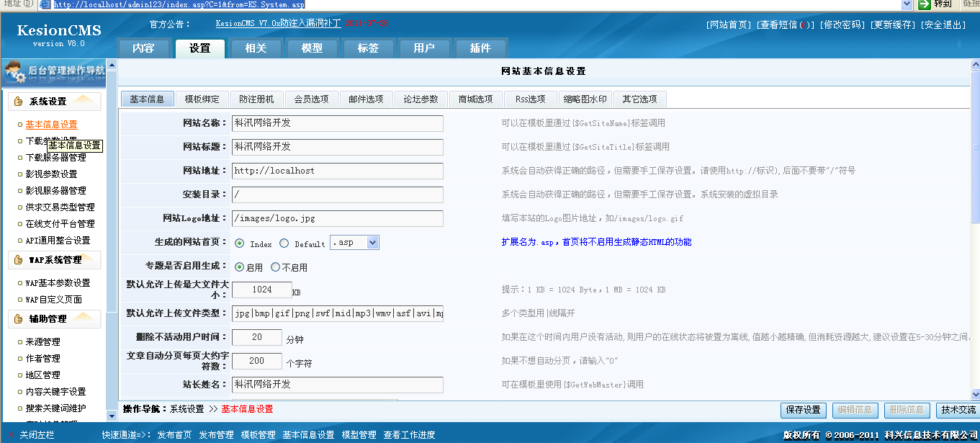980x443 pixels.
Task: Click inside the 网站名称 input field
Action: point(337,122)
